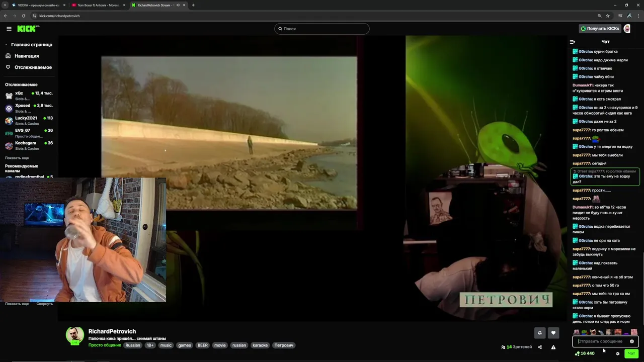Open the media control icon in the browser toolbar
This screenshot has height=362, width=644.
point(621,16)
